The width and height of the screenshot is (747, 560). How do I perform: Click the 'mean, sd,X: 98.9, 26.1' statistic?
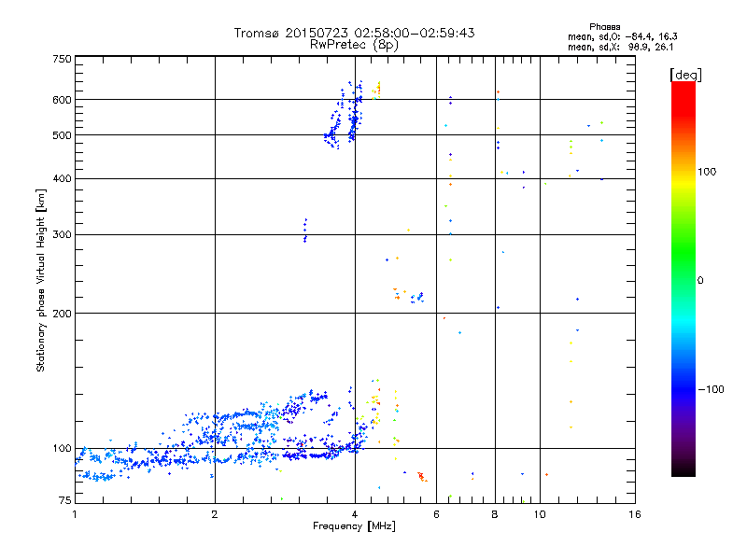(620, 47)
